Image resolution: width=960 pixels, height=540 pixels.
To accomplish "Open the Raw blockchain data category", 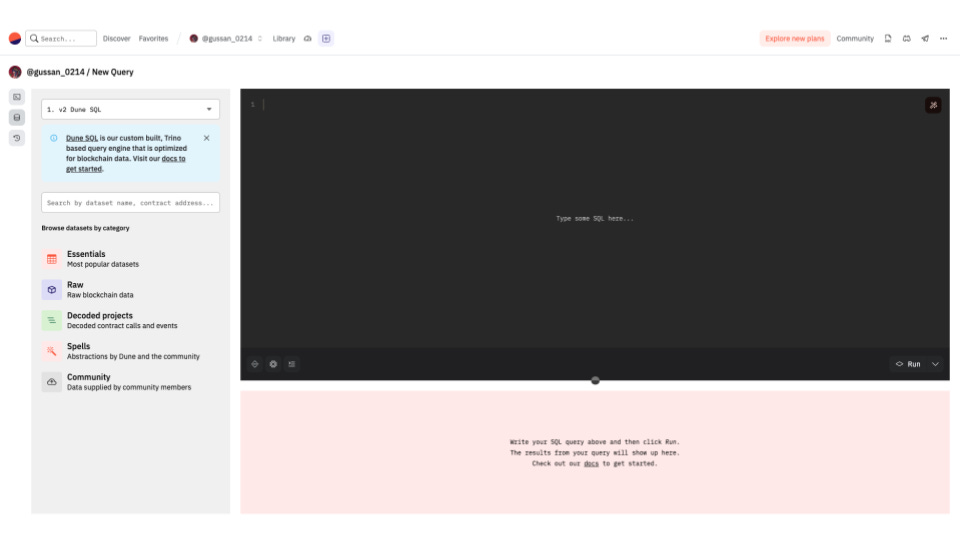I will click(130, 290).
